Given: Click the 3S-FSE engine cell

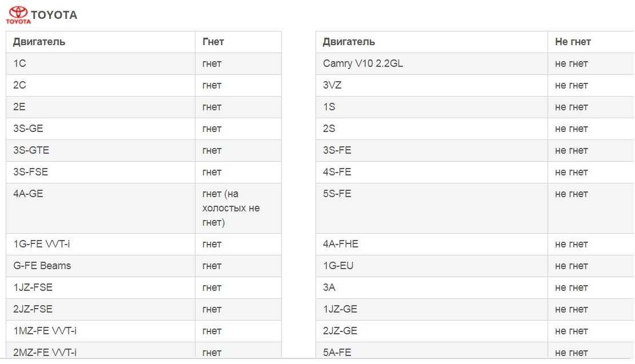Looking at the screenshot, I should [x=101, y=172].
